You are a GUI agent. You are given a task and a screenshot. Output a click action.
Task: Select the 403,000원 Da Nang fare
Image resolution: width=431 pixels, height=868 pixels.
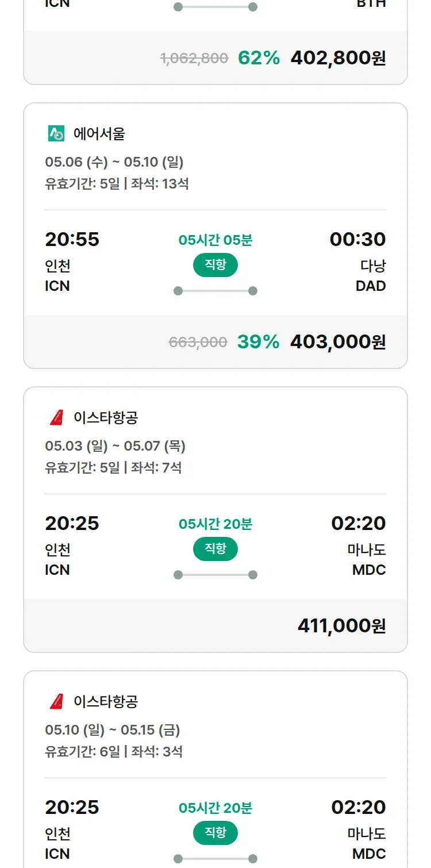(338, 341)
